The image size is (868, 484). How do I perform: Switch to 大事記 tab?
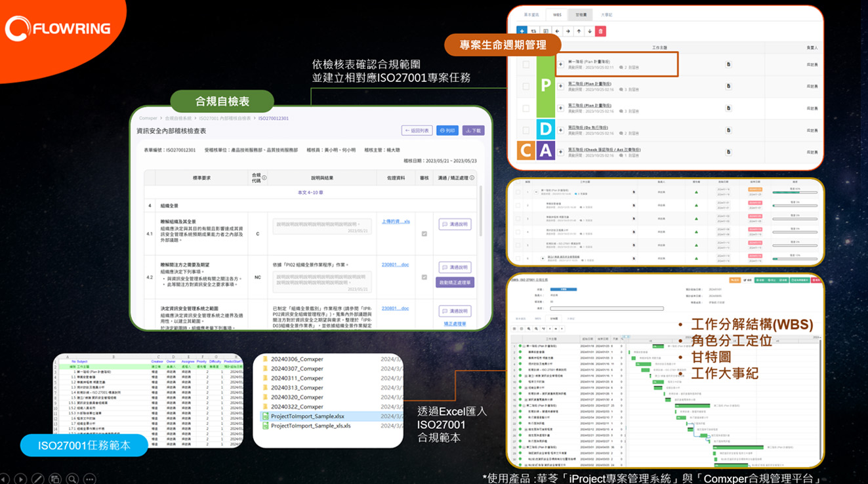point(607,14)
